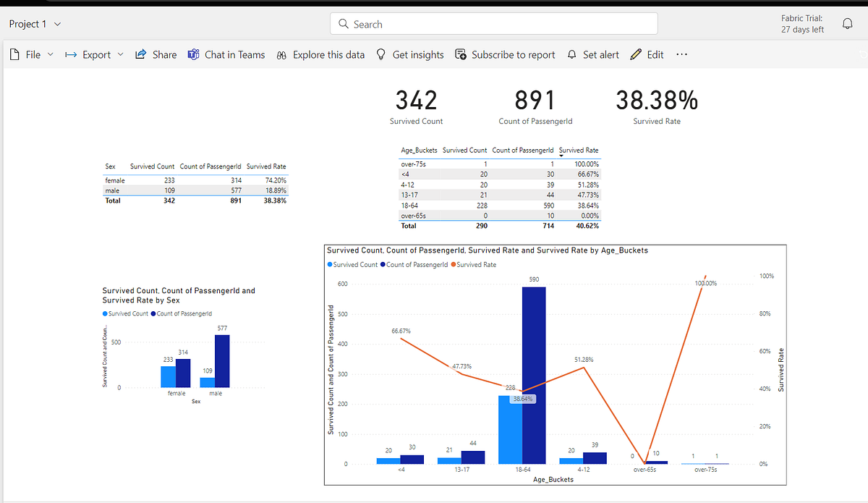This screenshot has width=868, height=503.
Task: Click the Share icon
Action: coord(142,54)
